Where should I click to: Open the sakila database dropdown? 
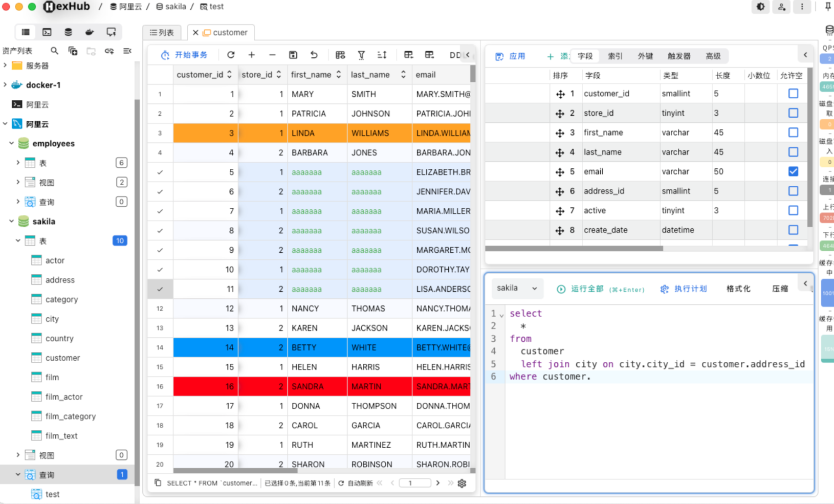tap(517, 288)
